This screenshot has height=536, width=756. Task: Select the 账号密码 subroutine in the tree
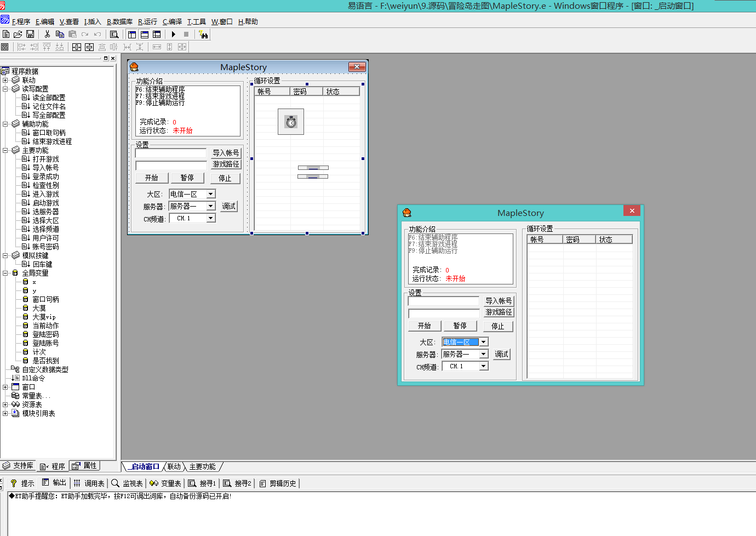coord(45,247)
